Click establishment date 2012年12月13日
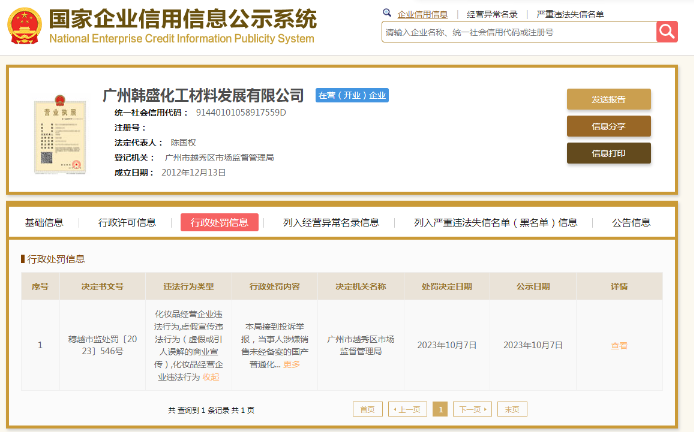694x432 pixels. pos(193,173)
